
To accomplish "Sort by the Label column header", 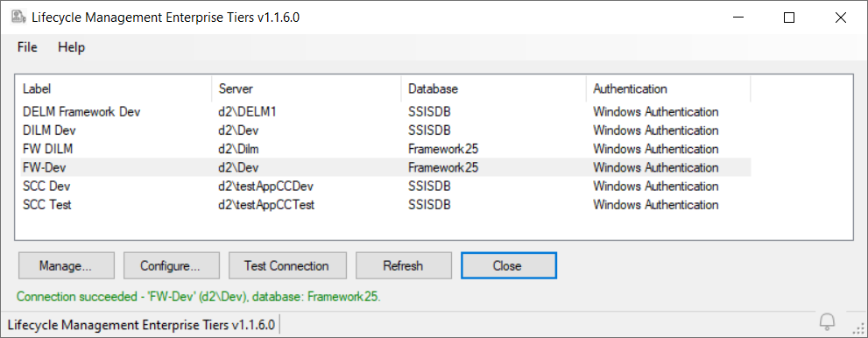I will [x=113, y=88].
